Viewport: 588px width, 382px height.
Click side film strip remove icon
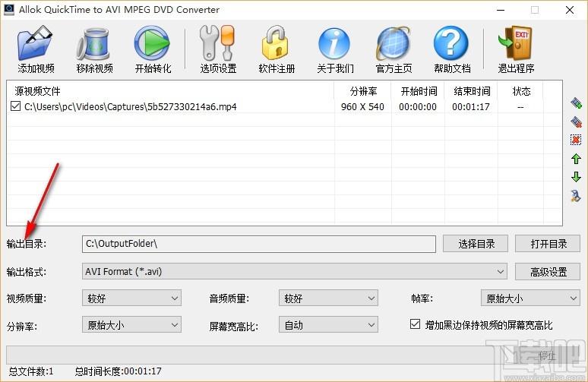click(576, 122)
